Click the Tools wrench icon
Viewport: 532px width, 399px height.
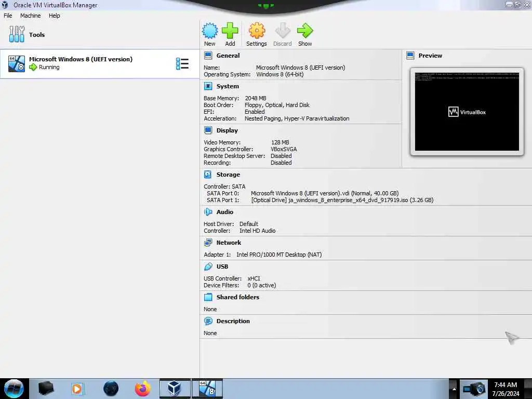click(x=17, y=34)
